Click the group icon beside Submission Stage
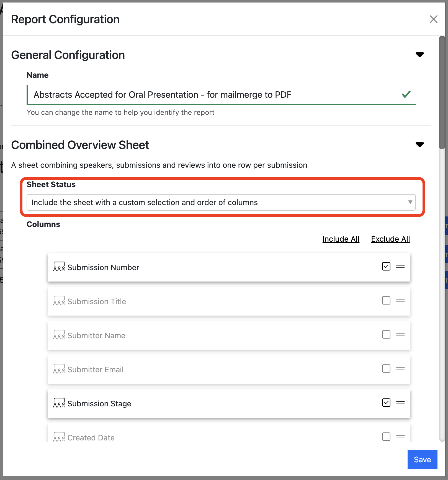 pos(59,403)
